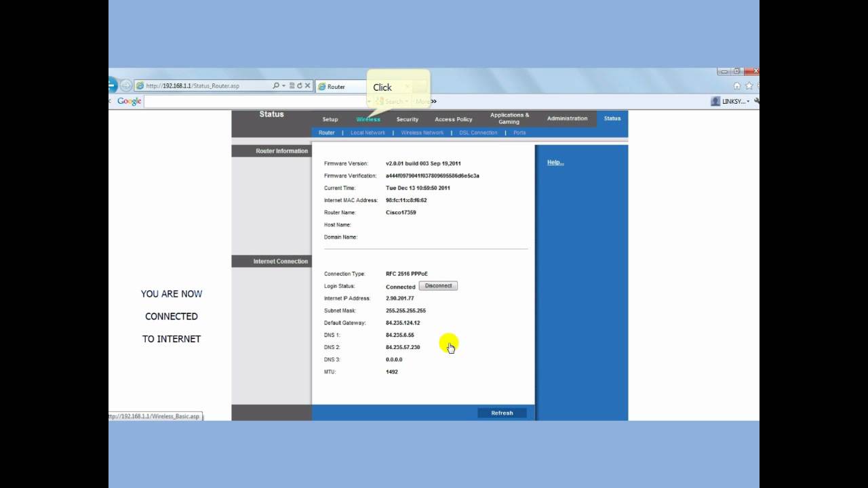This screenshot has height=488, width=868.
Task: Click the MAC address 98:fc:11:c8:f6:62
Action: point(406,200)
